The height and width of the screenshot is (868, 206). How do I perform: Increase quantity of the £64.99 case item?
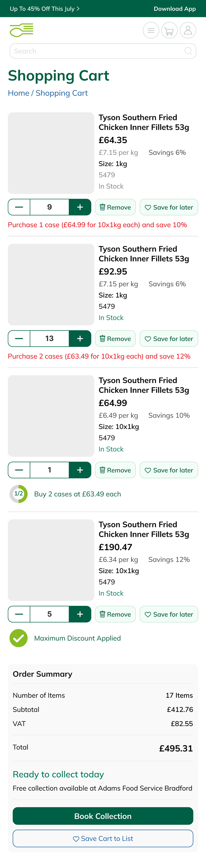tap(80, 470)
